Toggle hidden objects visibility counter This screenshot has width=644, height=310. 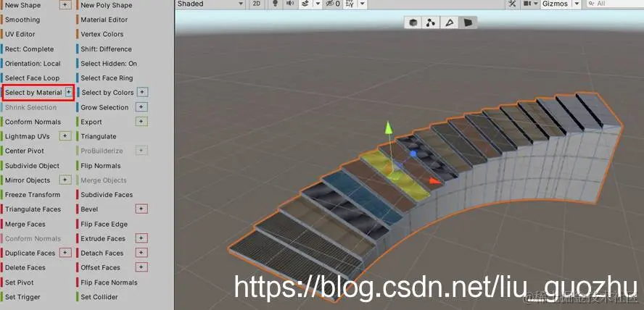[333, 4]
